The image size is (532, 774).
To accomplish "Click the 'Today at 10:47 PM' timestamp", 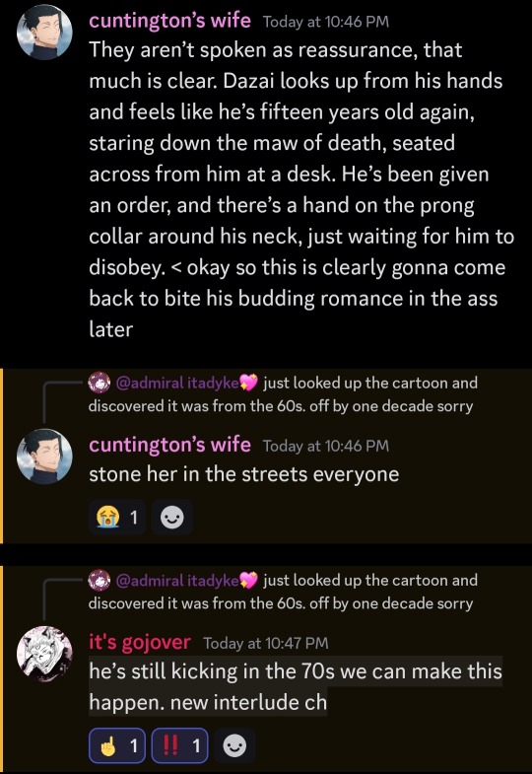I will pos(266,643).
